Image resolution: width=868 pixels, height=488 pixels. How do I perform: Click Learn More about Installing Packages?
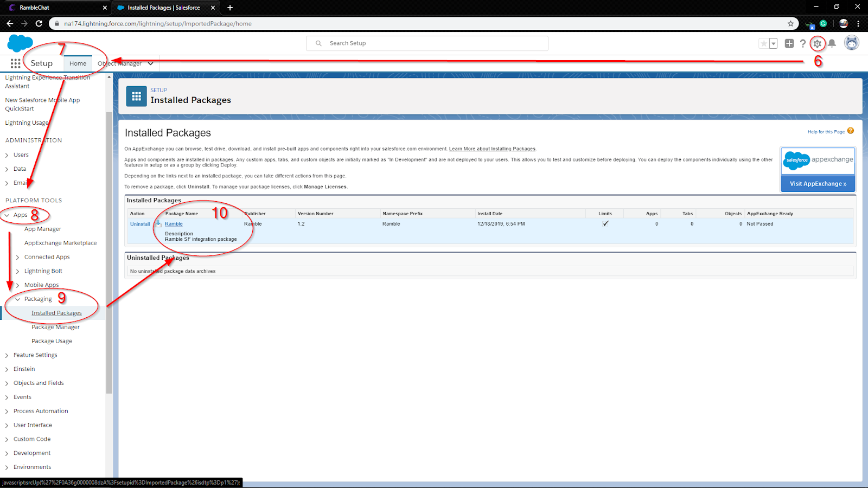(492, 149)
